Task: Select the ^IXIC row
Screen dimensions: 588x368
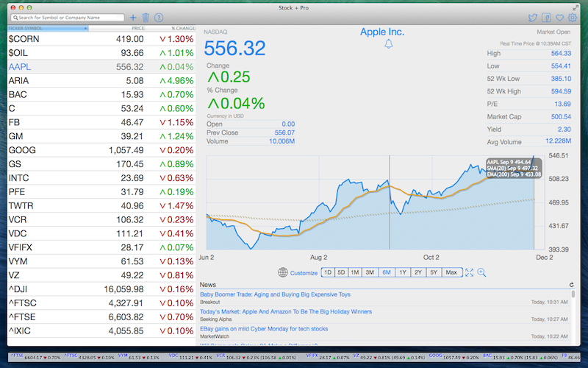Action: 101,330
